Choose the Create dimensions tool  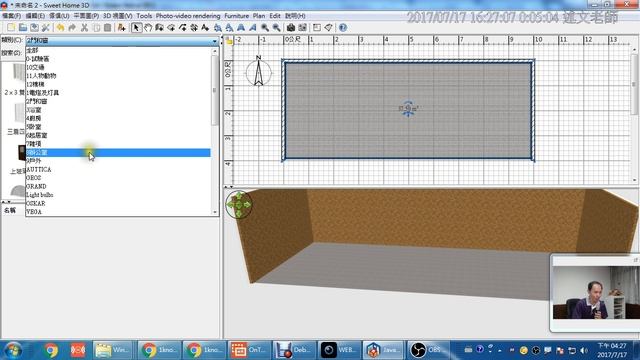pyautogui.click(x=194, y=28)
